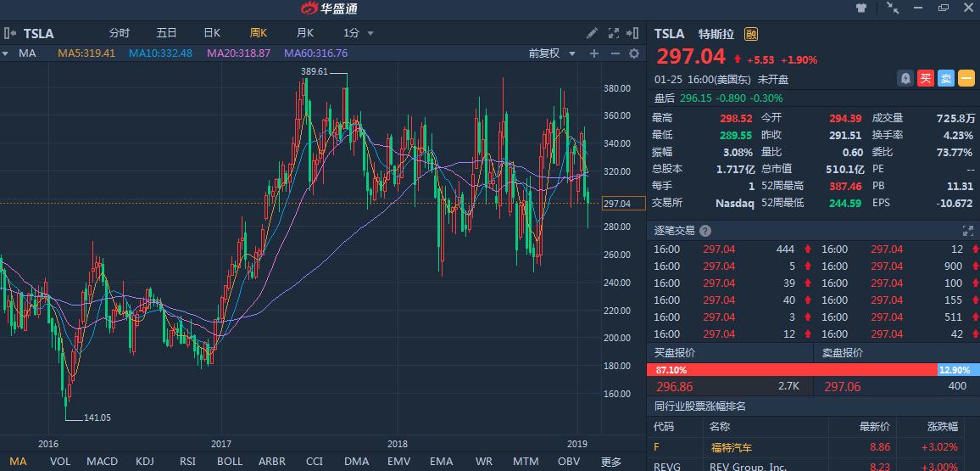Sort by 最新价 column header
The image size is (980, 471).
[x=875, y=427]
